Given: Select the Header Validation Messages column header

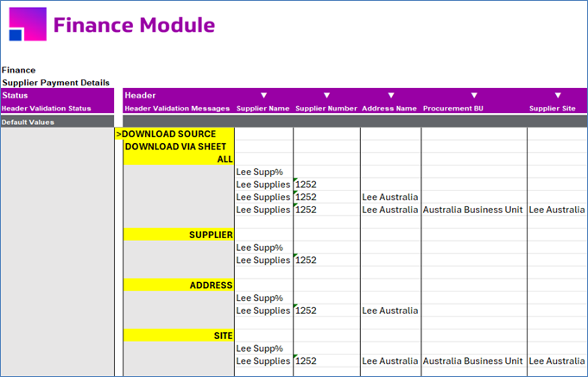Looking at the screenshot, I should [x=177, y=109].
